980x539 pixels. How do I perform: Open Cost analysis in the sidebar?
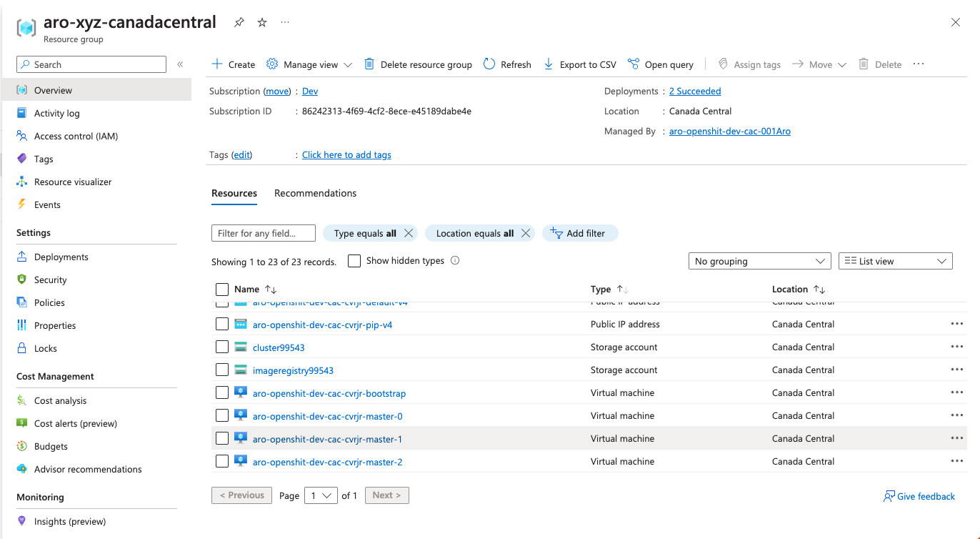(x=60, y=400)
